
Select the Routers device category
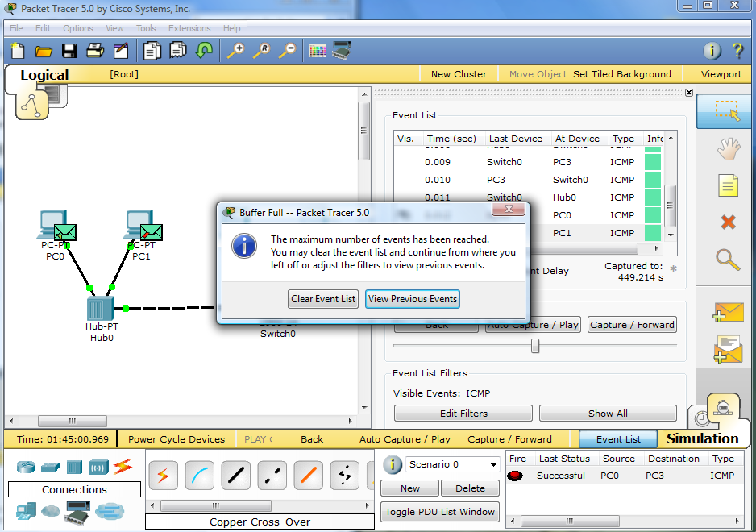26,467
